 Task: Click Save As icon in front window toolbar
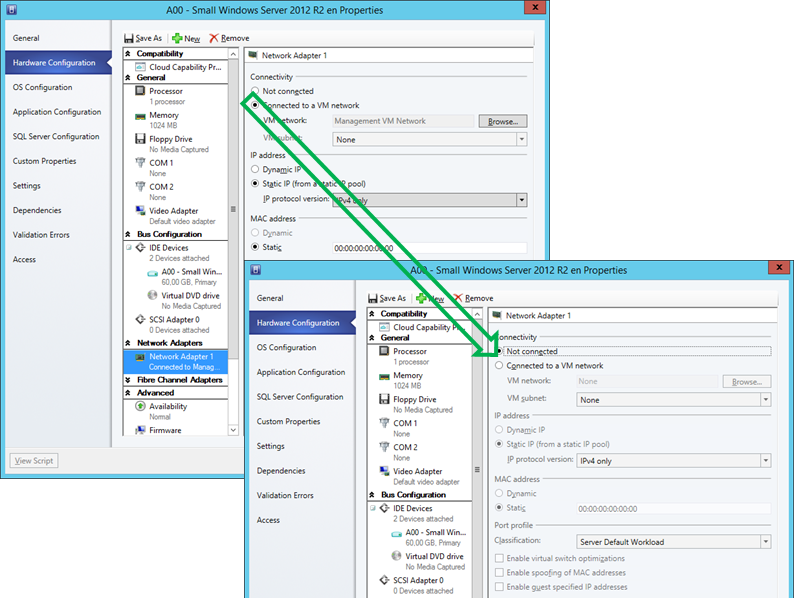(373, 298)
